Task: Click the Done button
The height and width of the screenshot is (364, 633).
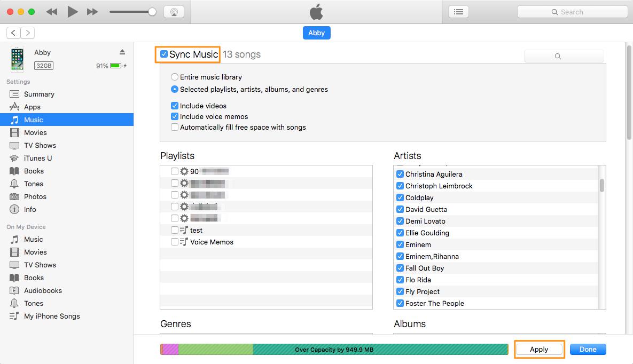Action: (587, 349)
